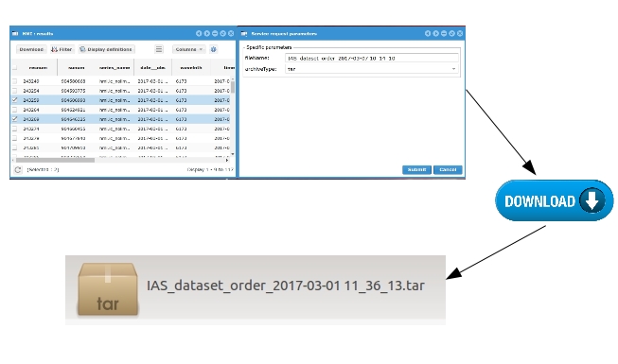The image size is (618, 364).
Task: Click left arrow in Service request title bar
Action: (x=428, y=33)
